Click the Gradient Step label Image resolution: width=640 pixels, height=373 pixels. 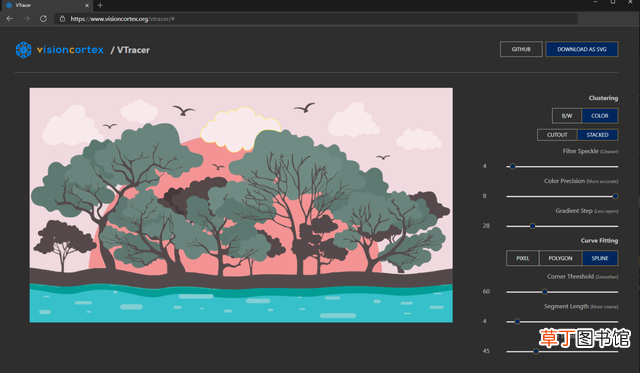tap(587, 211)
